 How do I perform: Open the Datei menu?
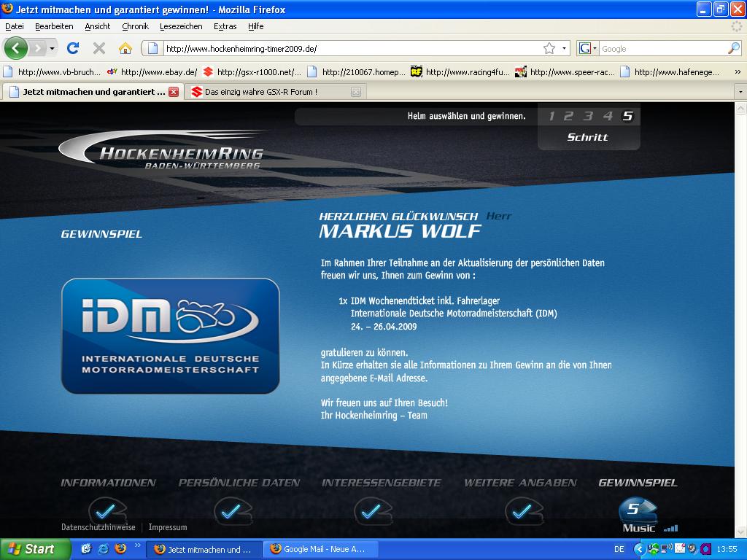[x=15, y=26]
